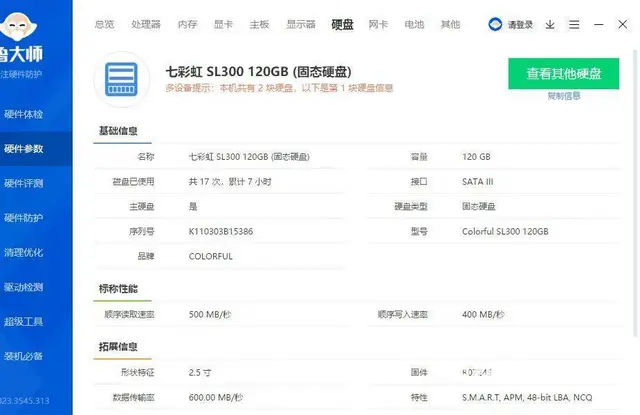Click the multi-device hint text in orange
This screenshot has height=415, width=640.
point(279,88)
